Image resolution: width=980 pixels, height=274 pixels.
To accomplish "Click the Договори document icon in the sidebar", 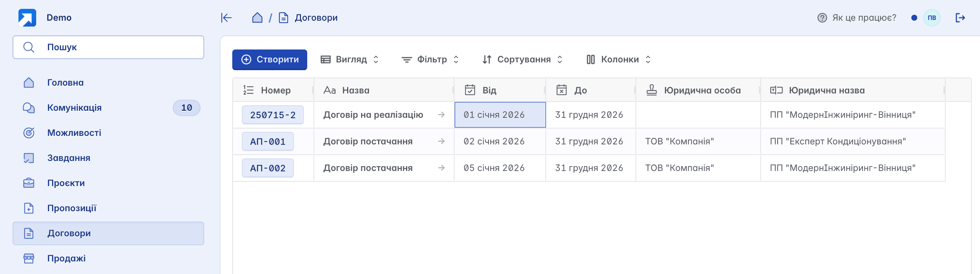I will (x=29, y=233).
